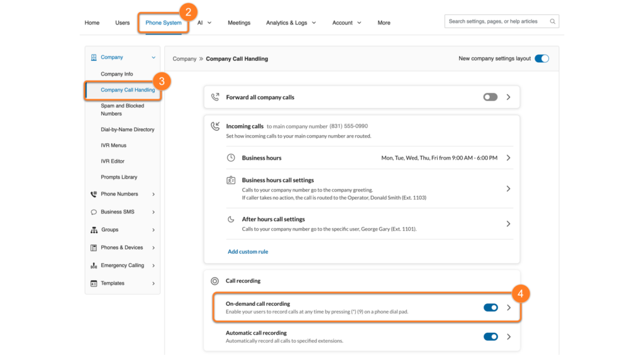
Task: Select the Phone System tab
Action: pyautogui.click(x=164, y=23)
